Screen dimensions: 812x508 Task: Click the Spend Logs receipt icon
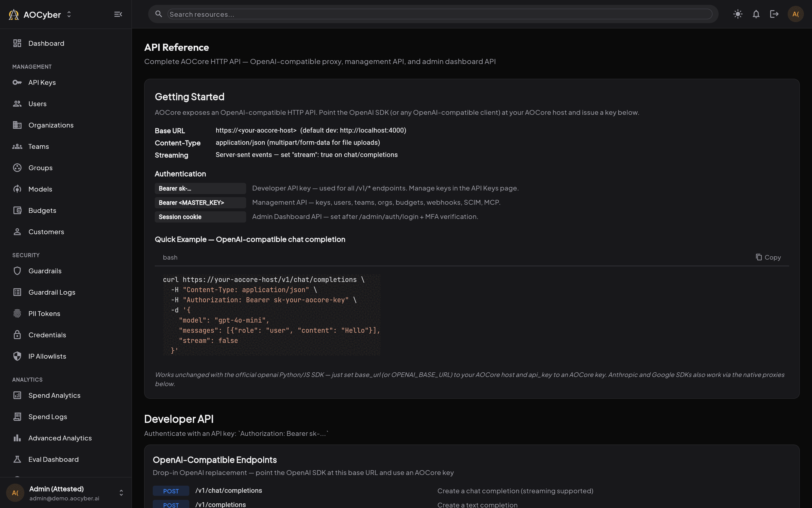coord(17,417)
